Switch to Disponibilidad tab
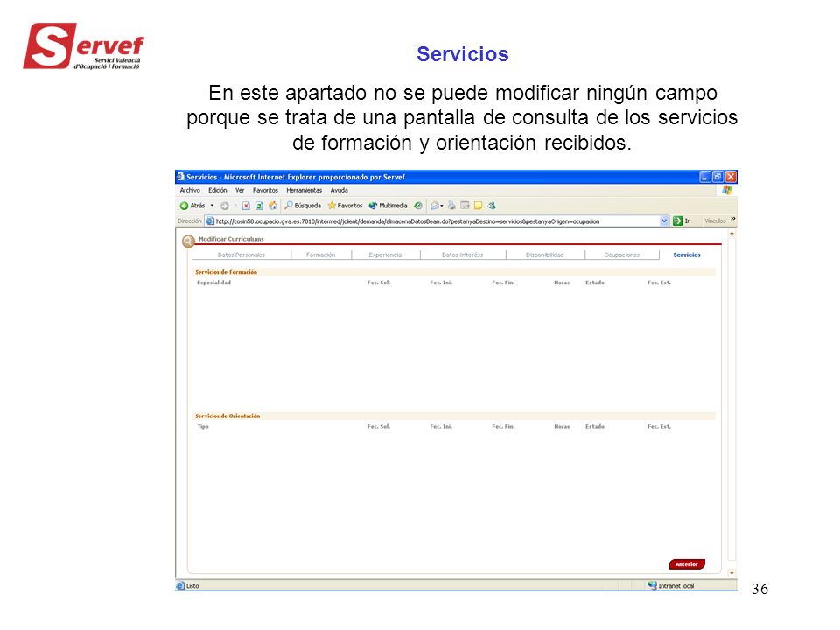Viewport: 840px width, 630px height. pos(545,255)
